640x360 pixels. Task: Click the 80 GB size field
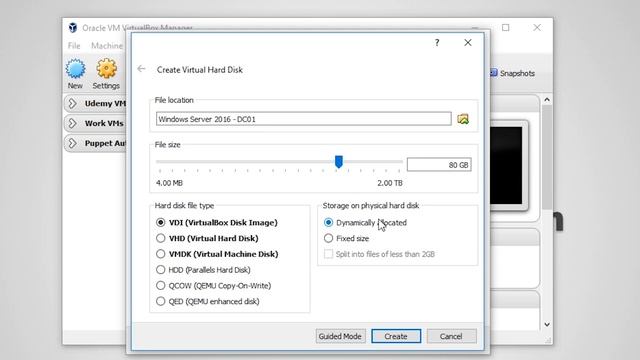point(439,165)
